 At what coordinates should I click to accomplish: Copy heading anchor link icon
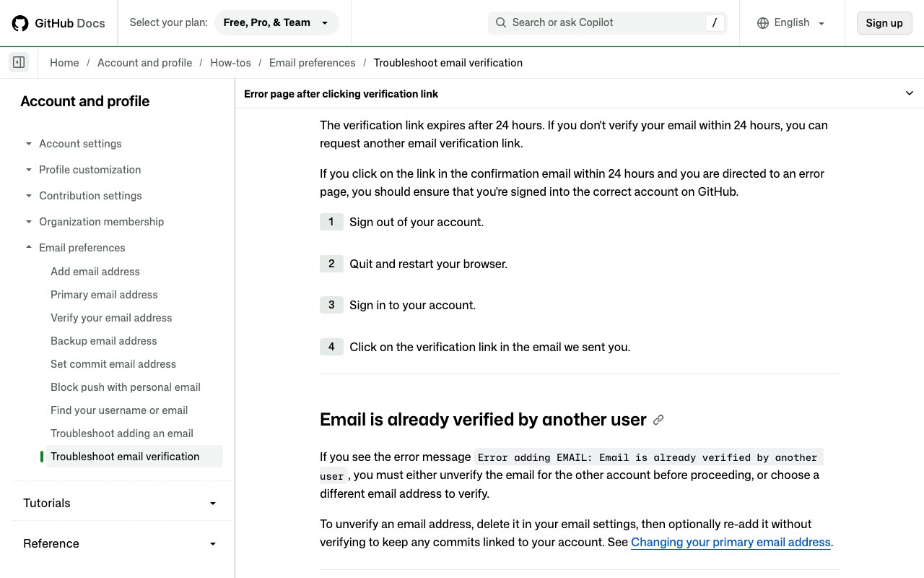(658, 420)
